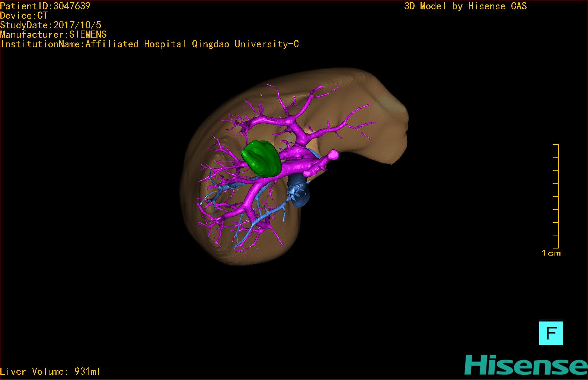The image size is (588, 380).
Task: Click the PatientID:3047639 text
Action: pyautogui.click(x=45, y=6)
